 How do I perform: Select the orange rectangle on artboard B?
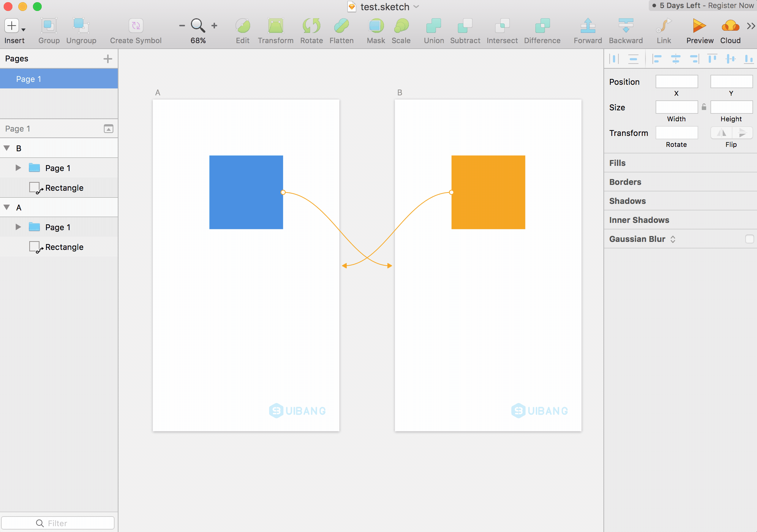coord(488,192)
